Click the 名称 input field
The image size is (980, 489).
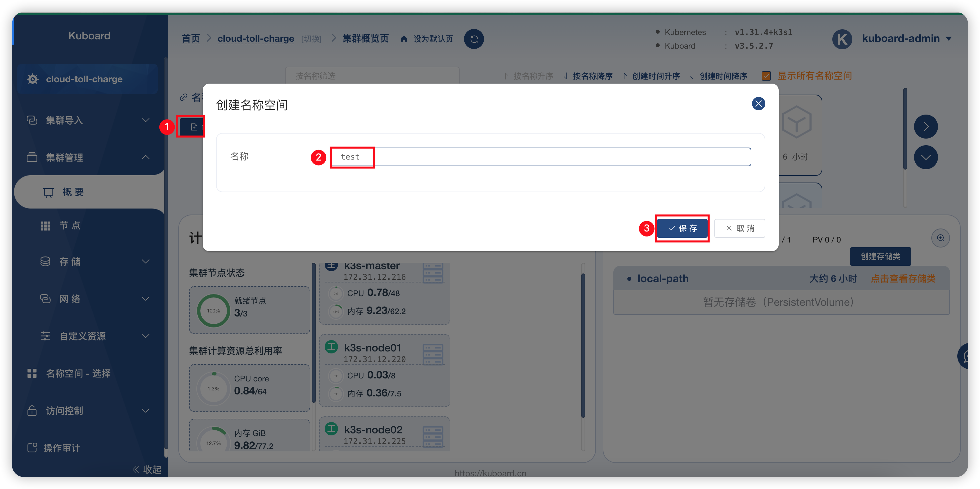coord(541,157)
